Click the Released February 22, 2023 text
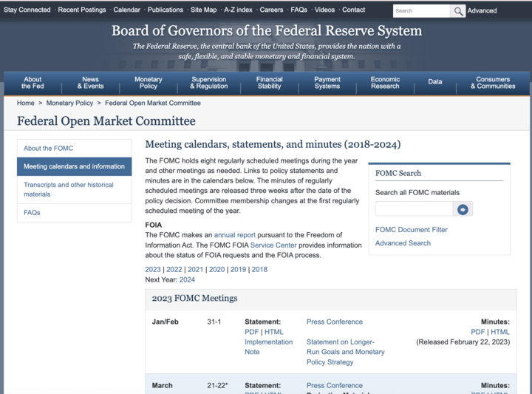532x394 pixels. point(463,342)
